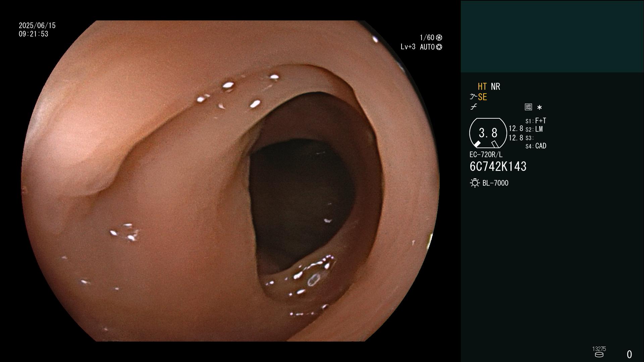644x362 pixels.
Task: Click the upper 12.8 diameter value
Action: click(516, 128)
